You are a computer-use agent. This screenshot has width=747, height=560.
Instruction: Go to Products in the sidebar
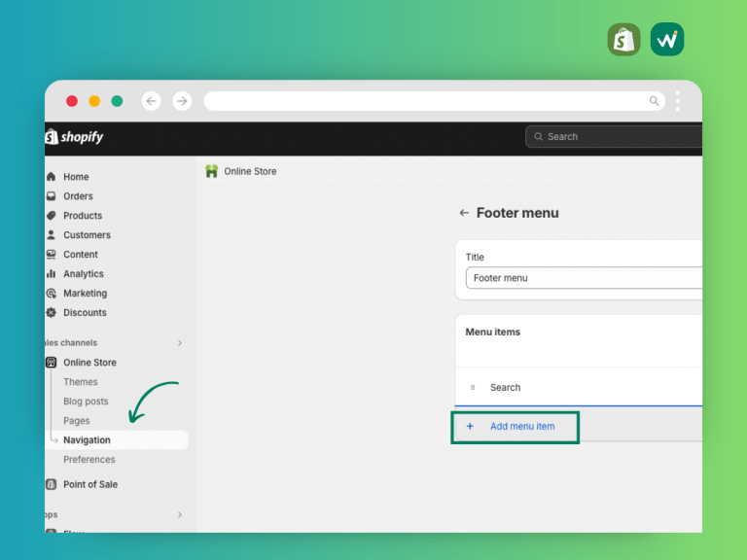point(83,216)
